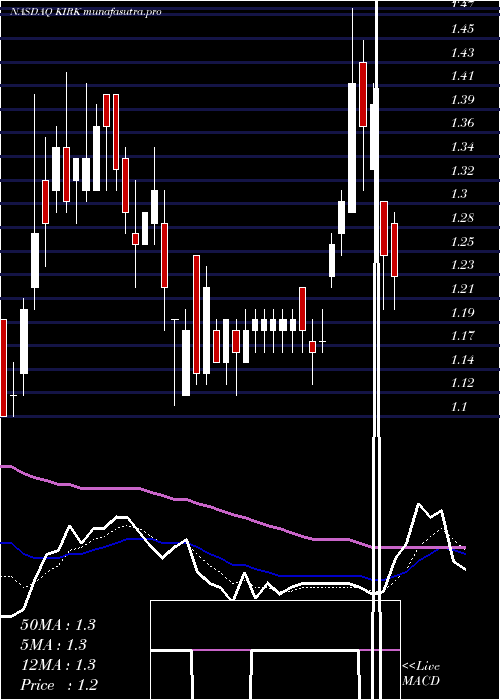
Task: Click the 1.45 price axis label
Action: 462,29
